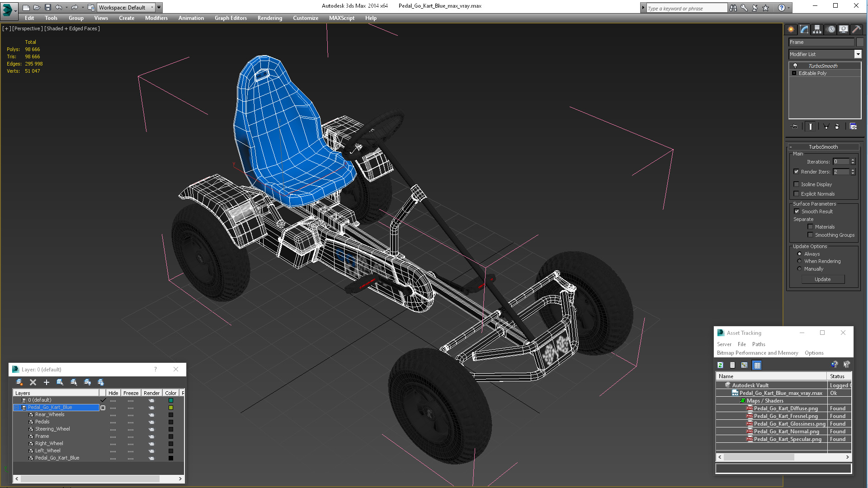This screenshot has width=868, height=488.
Task: Enable Explicit Normals checkbox
Action: (796, 194)
